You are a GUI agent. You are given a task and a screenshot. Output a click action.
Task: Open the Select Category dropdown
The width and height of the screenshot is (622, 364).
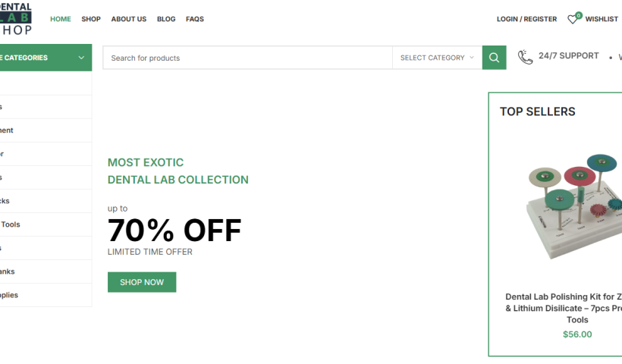[437, 58]
